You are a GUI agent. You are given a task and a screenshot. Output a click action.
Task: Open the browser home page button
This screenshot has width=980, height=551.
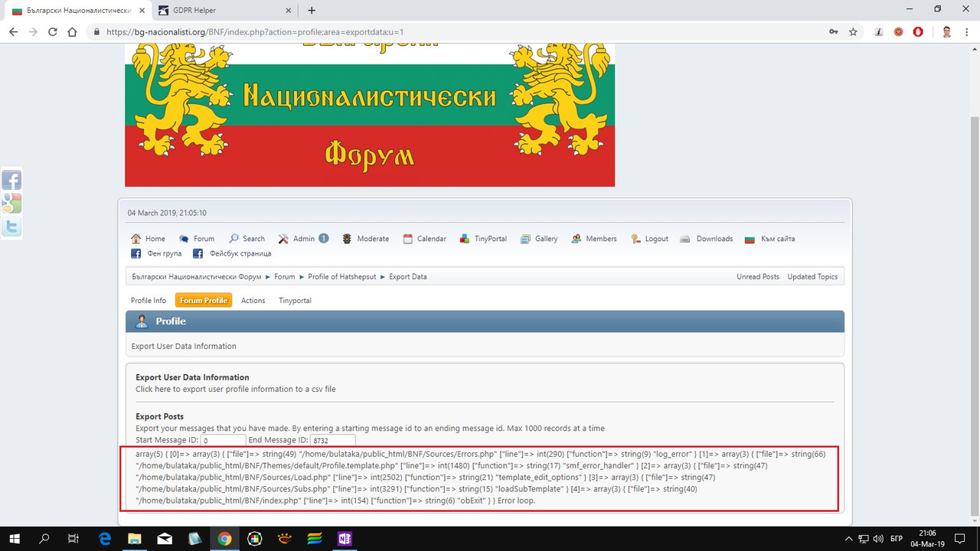[x=73, y=32]
